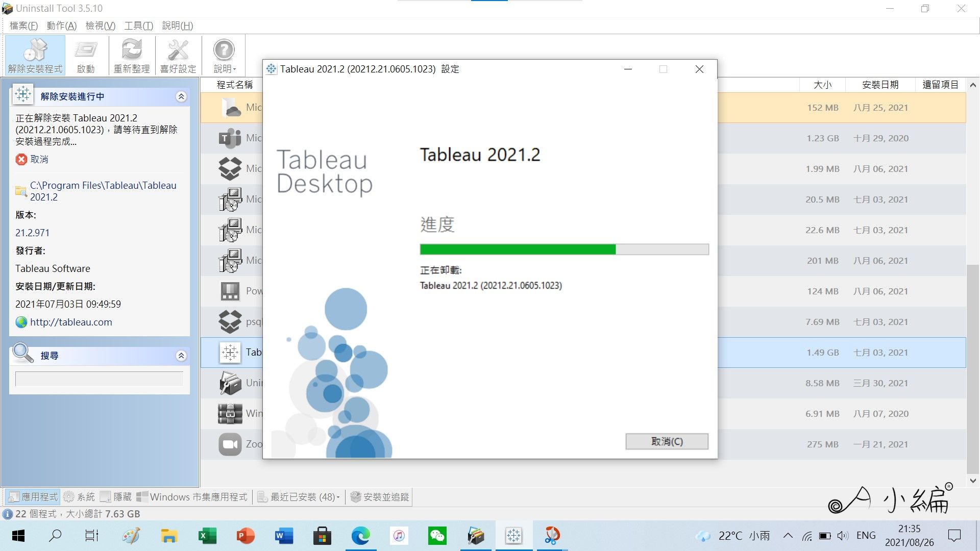The height and width of the screenshot is (551, 980).
Task: Click 取消(C) button in Tableau setup dialog
Action: pyautogui.click(x=667, y=441)
